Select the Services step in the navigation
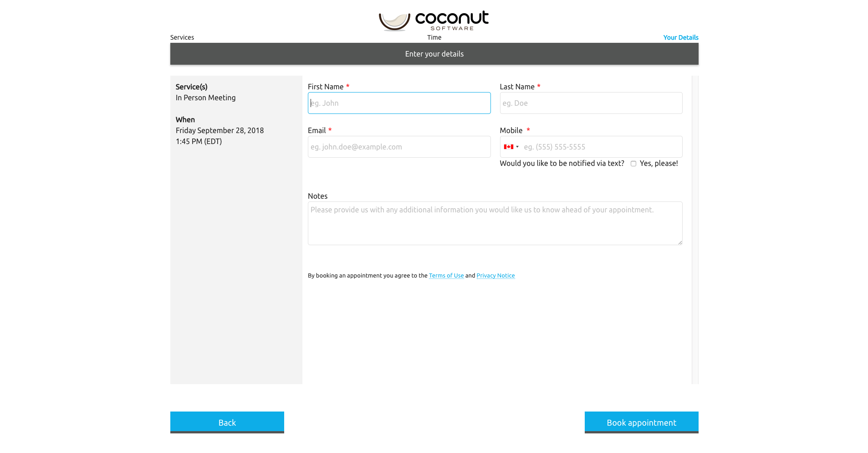 click(x=182, y=37)
